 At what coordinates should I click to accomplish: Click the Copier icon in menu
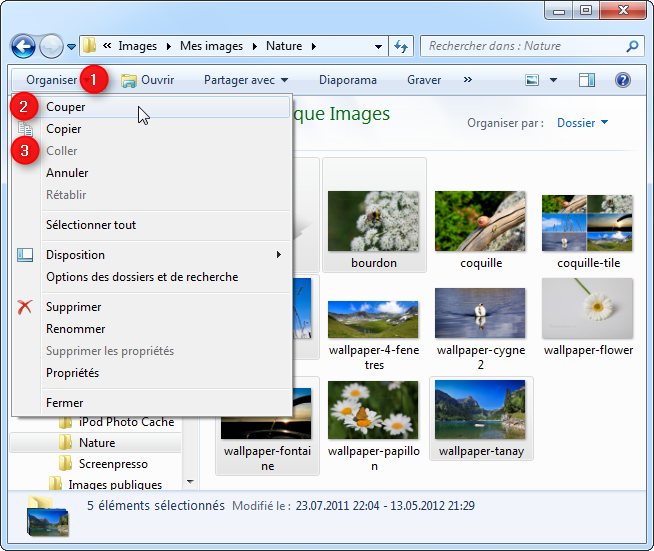coord(26,129)
